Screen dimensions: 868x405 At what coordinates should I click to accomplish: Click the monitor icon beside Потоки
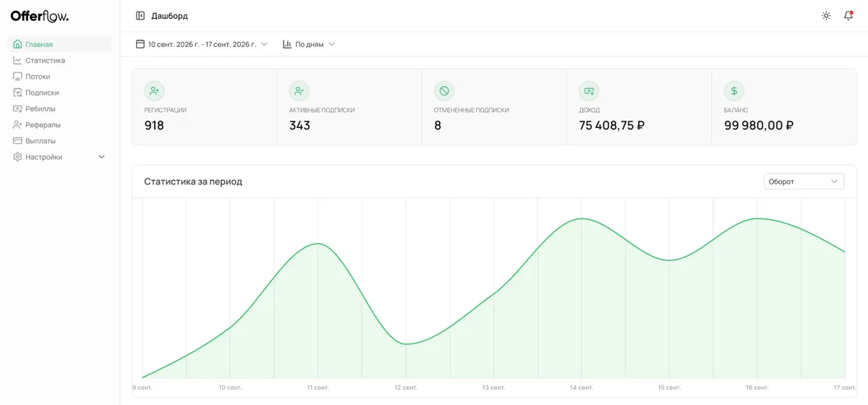17,77
